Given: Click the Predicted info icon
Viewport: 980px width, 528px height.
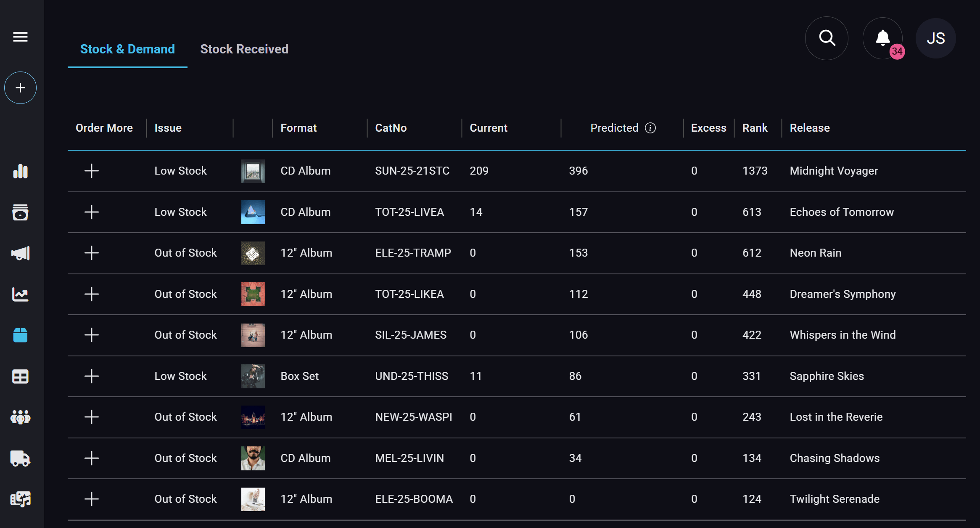Looking at the screenshot, I should point(650,128).
